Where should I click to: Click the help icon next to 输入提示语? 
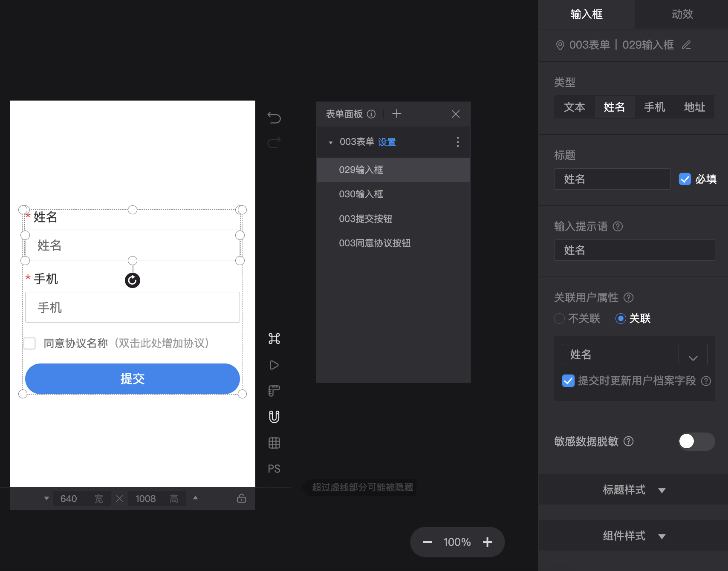(618, 226)
